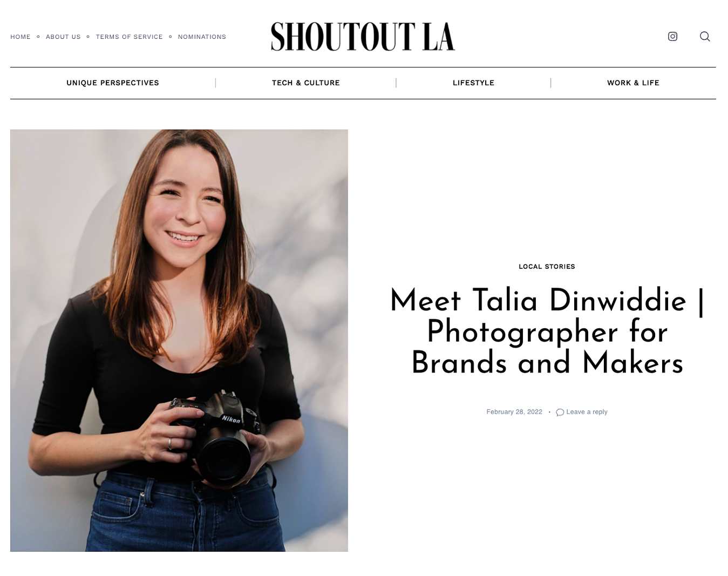Click the Leave a reply link

coord(587,412)
